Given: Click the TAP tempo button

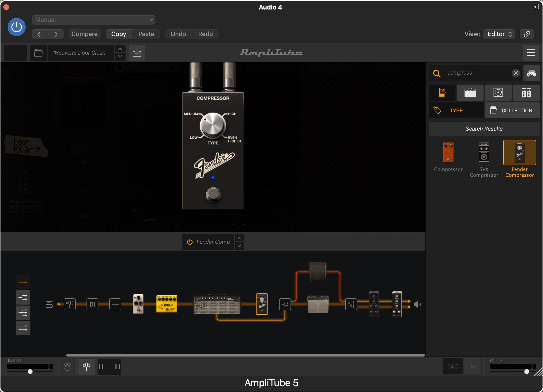Looking at the screenshot, I should (472, 367).
